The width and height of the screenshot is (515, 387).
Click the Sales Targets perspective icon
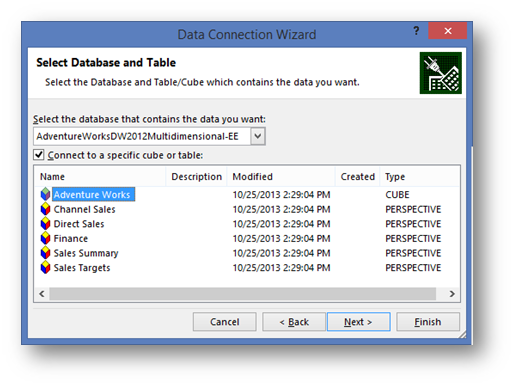click(x=45, y=268)
